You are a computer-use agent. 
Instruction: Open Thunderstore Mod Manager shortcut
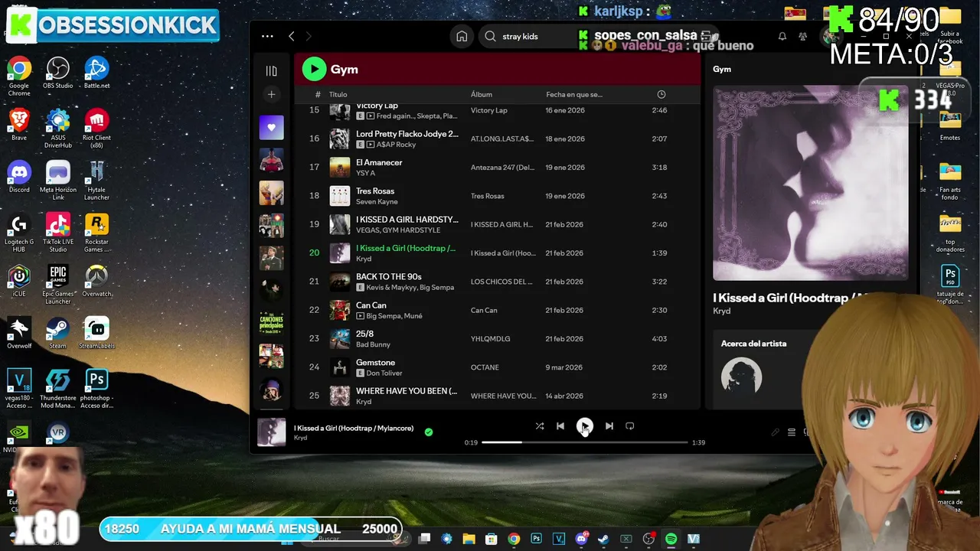pos(58,388)
